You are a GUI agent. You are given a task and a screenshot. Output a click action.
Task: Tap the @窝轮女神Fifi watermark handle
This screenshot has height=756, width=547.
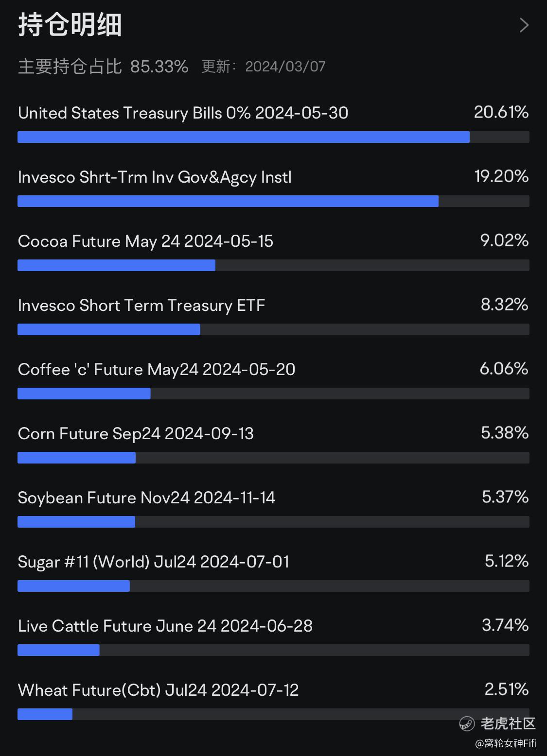pos(506,743)
